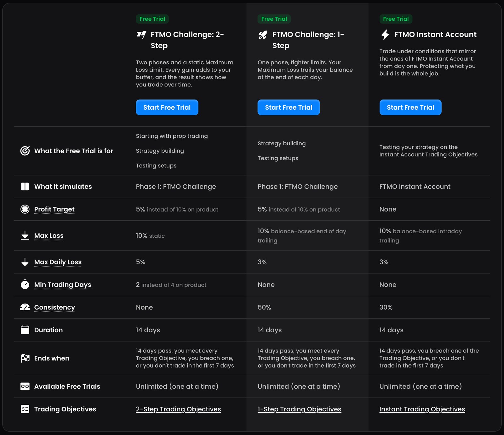Click the 2-Step challenge double-flag icon
This screenshot has height=435, width=504.
141,35
